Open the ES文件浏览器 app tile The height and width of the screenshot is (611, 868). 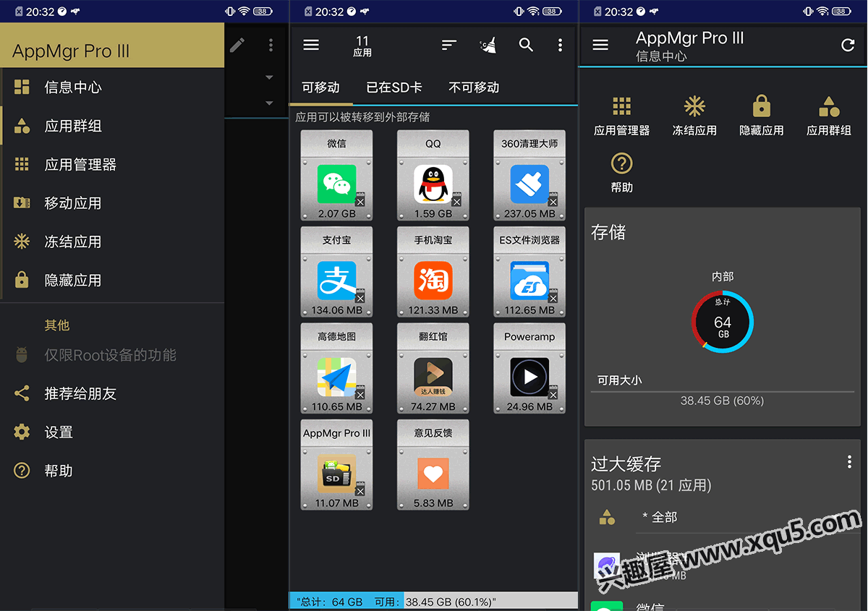529,272
